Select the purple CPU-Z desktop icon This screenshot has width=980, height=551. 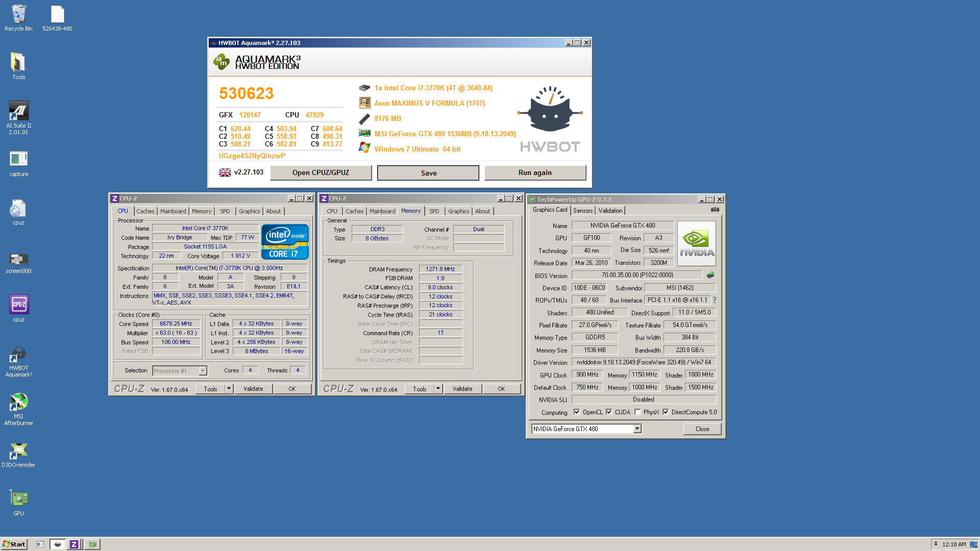pos(18,308)
